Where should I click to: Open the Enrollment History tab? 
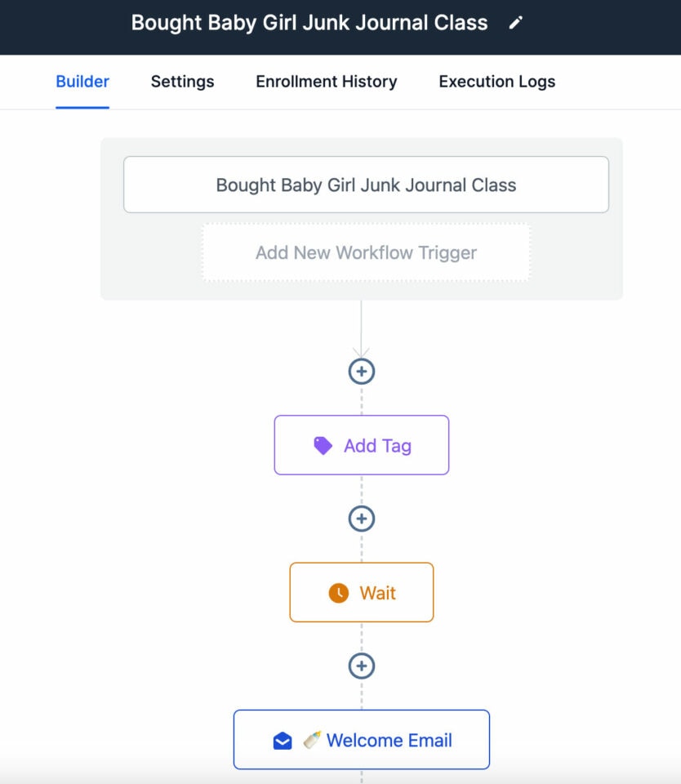[326, 82]
